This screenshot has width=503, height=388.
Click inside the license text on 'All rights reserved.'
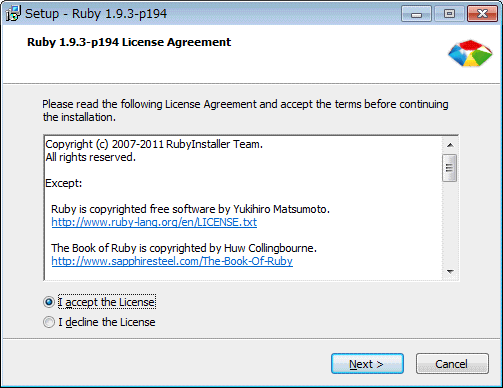pyautogui.click(x=90, y=157)
